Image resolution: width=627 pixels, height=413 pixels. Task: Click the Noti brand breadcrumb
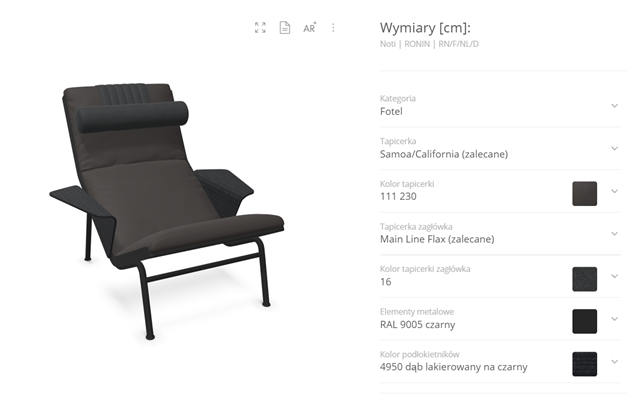pos(387,44)
